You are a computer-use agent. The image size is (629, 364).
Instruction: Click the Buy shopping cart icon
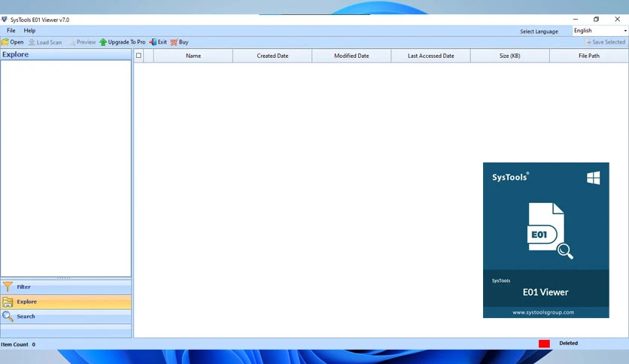(x=174, y=42)
